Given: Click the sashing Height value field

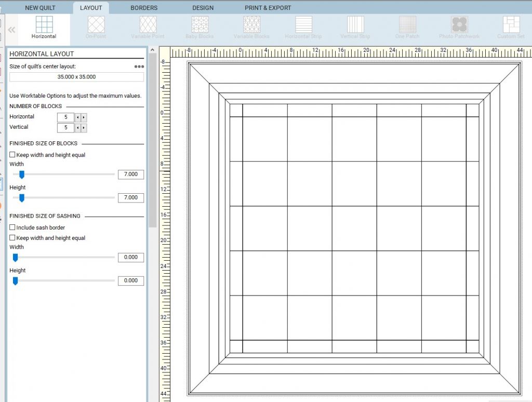Looking at the screenshot, I should 131,281.
